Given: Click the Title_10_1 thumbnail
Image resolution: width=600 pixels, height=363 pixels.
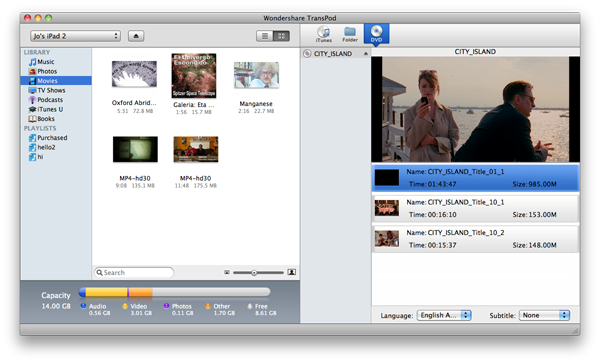Looking at the screenshot, I should pos(386,208).
